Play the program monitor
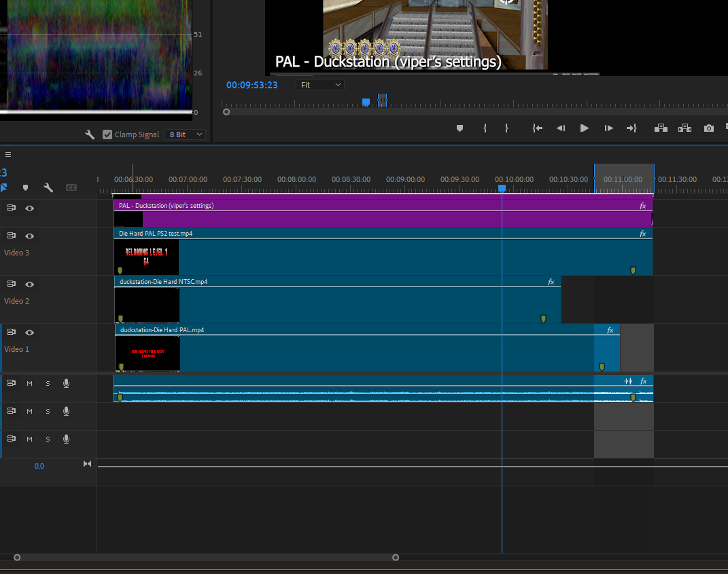The width and height of the screenshot is (728, 574). 585,128
